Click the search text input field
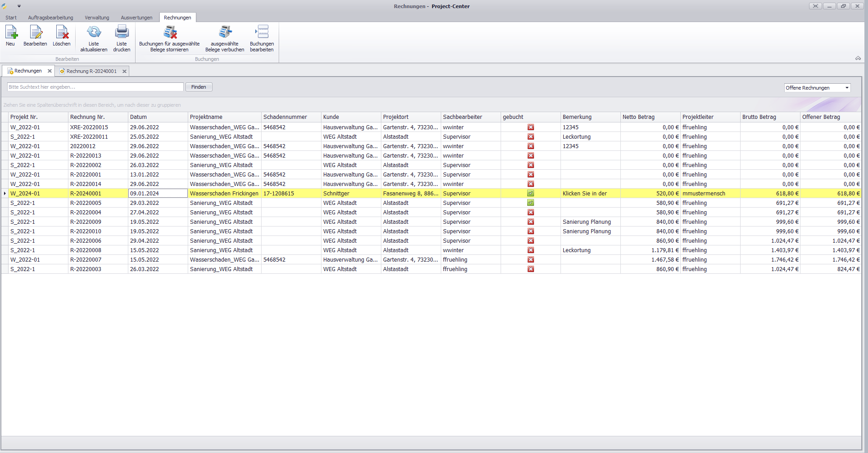 click(95, 87)
